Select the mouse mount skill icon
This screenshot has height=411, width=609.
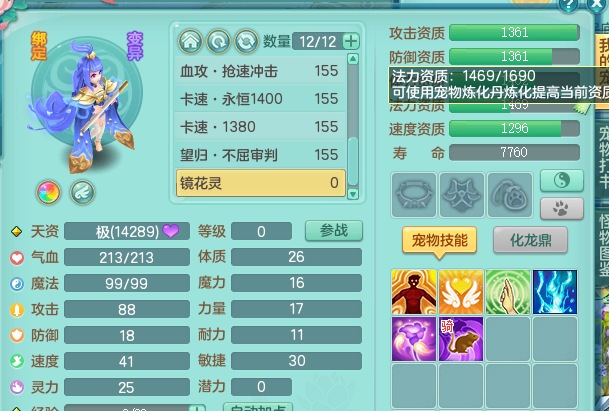click(461, 339)
